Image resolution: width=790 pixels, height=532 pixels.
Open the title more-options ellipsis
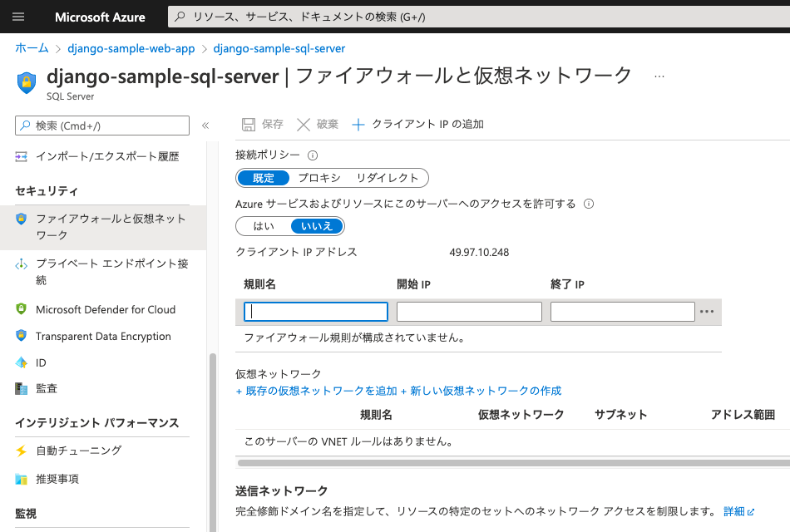tap(659, 76)
